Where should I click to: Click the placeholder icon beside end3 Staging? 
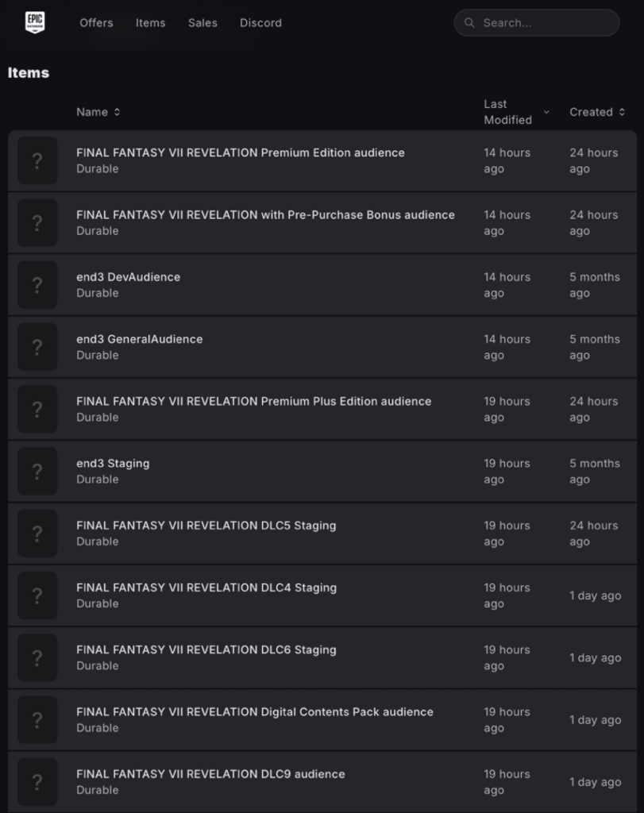37,472
